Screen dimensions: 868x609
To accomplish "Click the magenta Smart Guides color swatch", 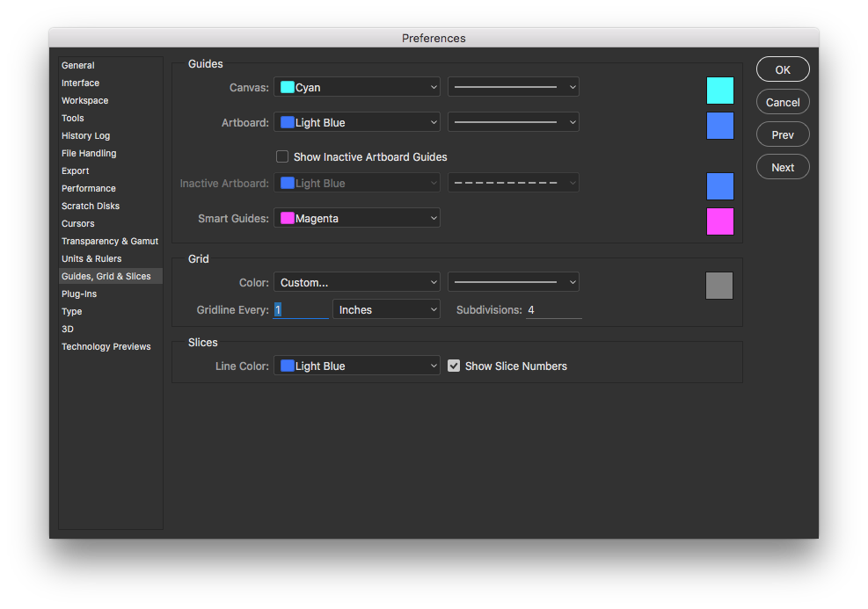I will click(719, 221).
